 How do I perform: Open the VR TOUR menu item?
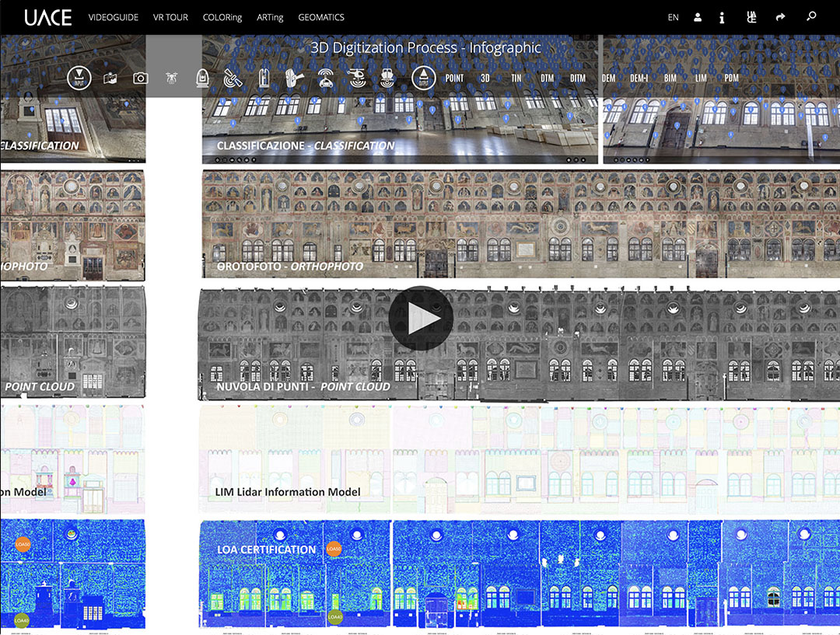[170, 17]
